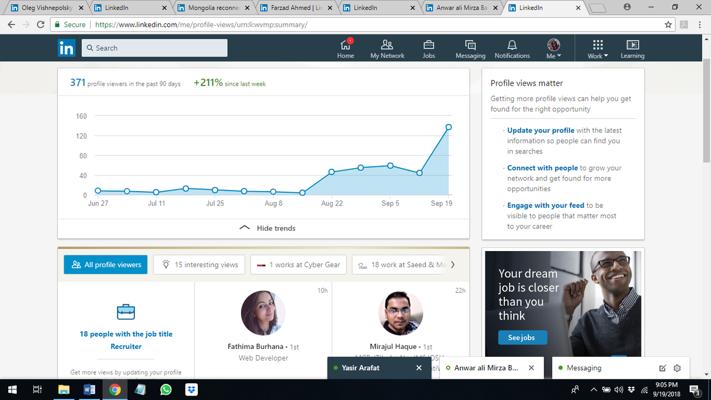Open the Windows Start menu
The width and height of the screenshot is (711, 400).
12,390
